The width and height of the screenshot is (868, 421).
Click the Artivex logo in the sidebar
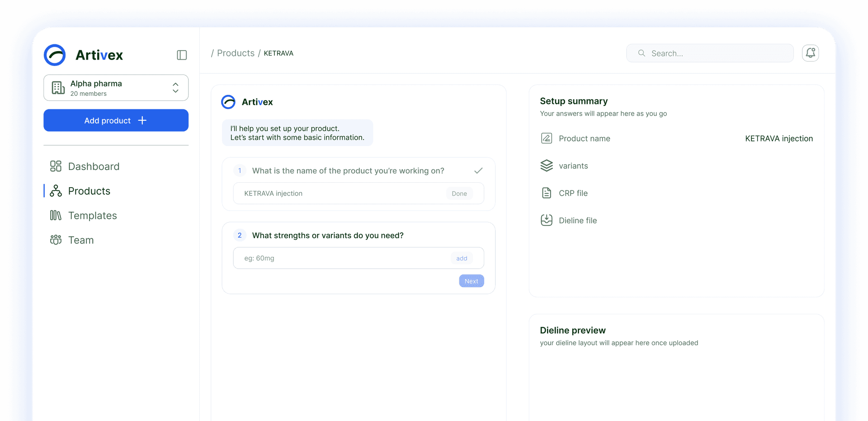point(83,55)
